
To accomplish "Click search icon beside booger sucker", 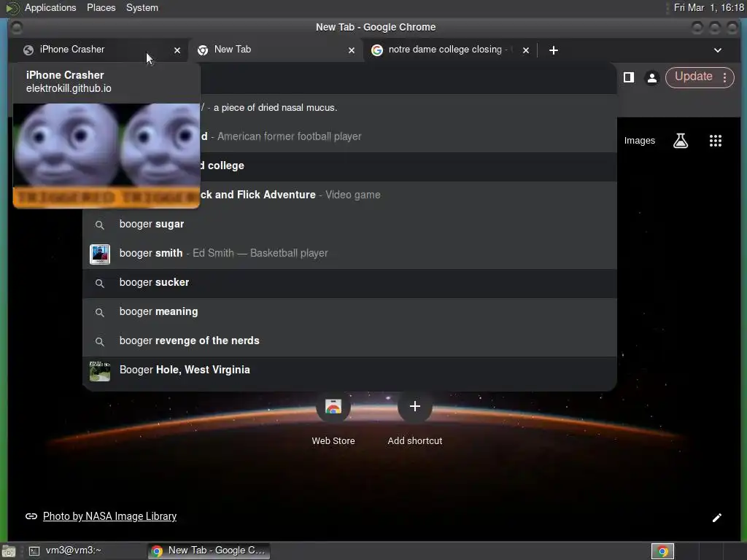I will point(99,284).
